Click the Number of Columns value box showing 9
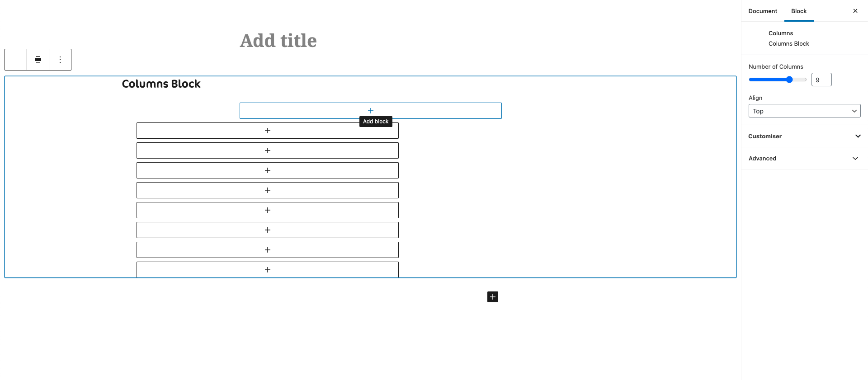The image size is (868, 380). coord(821,79)
